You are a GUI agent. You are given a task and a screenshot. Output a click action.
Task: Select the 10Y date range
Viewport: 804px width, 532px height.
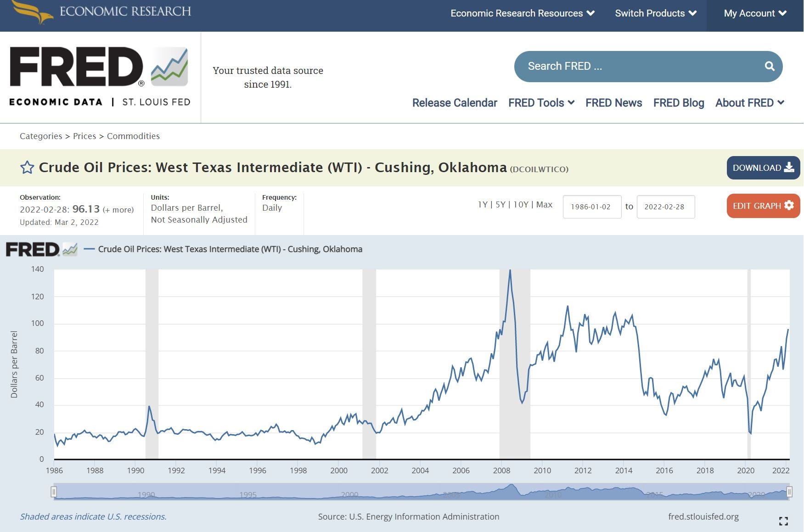point(521,205)
